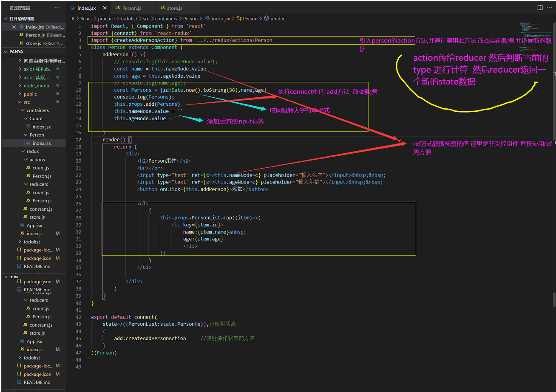Collapse the src folder
Screen dimensions: 556x392
(x=26, y=102)
